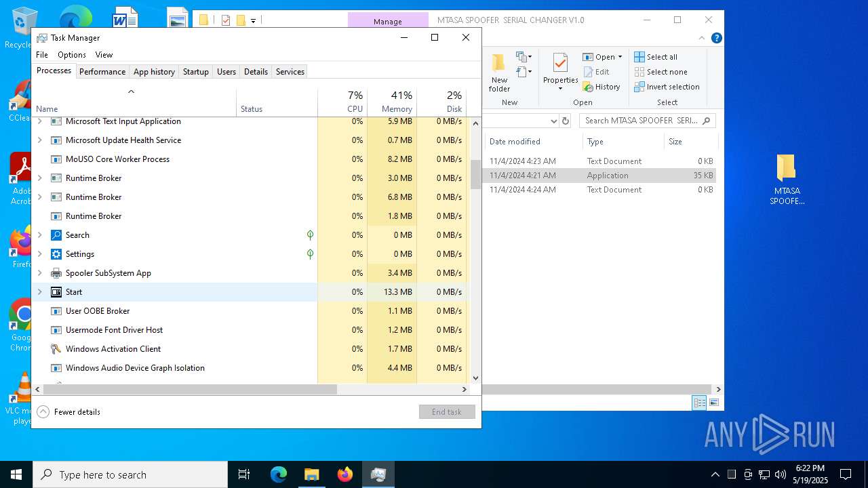Image resolution: width=868 pixels, height=488 pixels.
Task: Click Select all in Explorer ribbon
Action: [x=656, y=57]
